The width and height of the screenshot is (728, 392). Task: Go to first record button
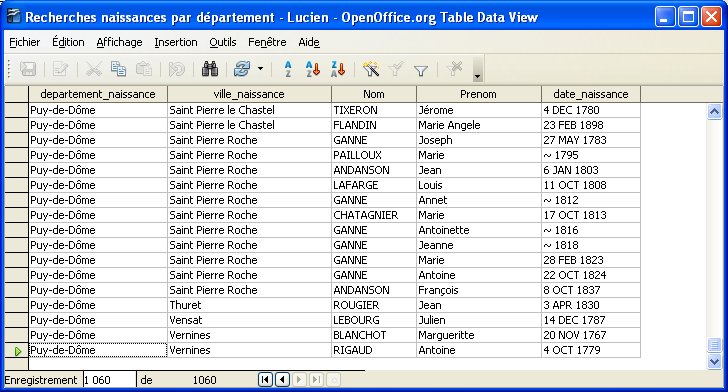(265, 380)
